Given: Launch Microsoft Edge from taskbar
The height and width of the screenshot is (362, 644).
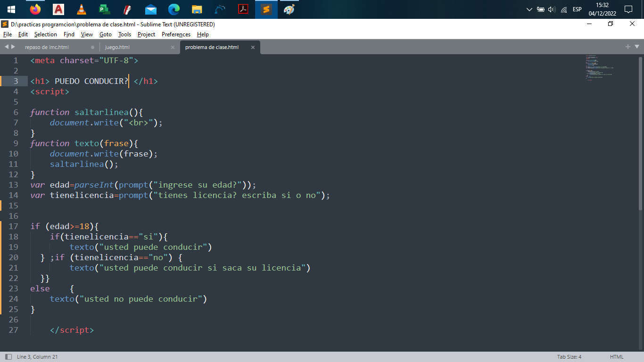Looking at the screenshot, I should (x=174, y=9).
